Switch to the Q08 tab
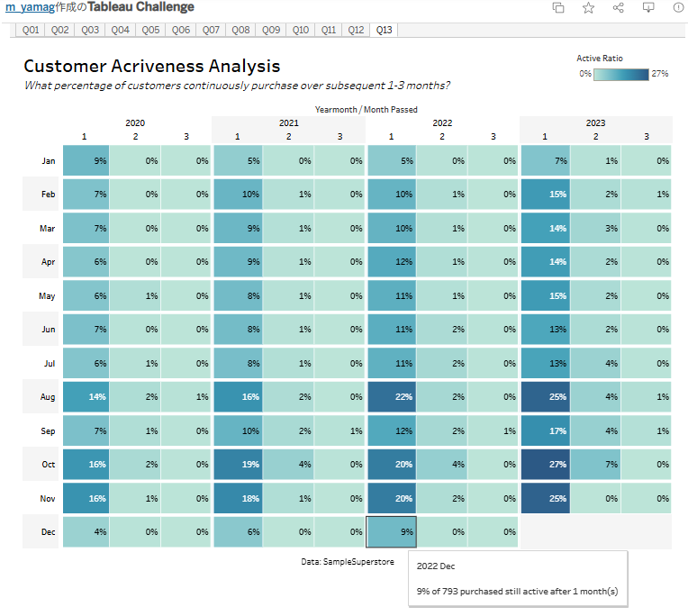This screenshot has height=616, width=688. 240,30
